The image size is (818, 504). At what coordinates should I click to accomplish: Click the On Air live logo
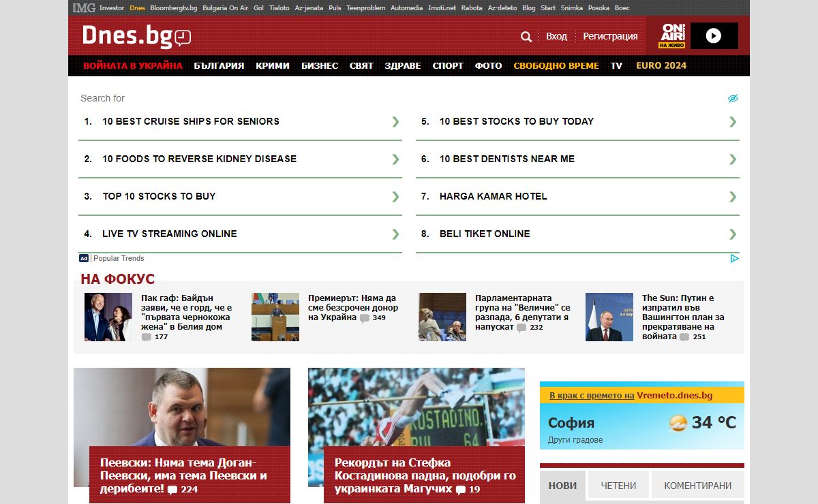click(672, 36)
